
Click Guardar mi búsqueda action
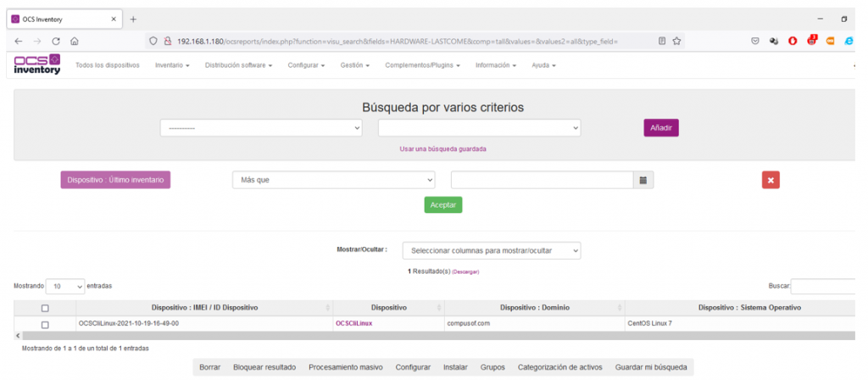651,367
